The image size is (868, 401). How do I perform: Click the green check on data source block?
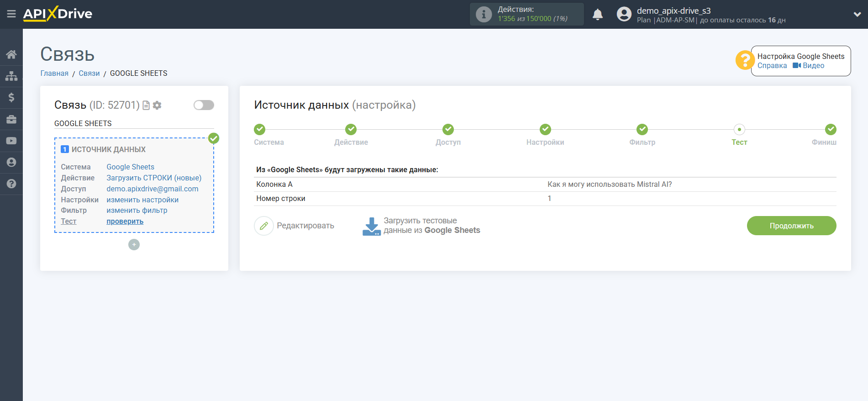pos(214,138)
